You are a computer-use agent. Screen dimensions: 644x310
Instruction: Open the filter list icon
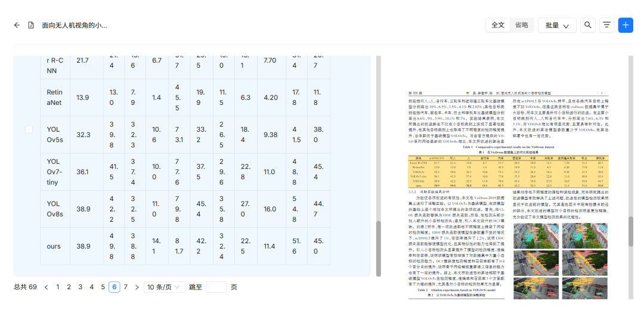pyautogui.click(x=606, y=25)
